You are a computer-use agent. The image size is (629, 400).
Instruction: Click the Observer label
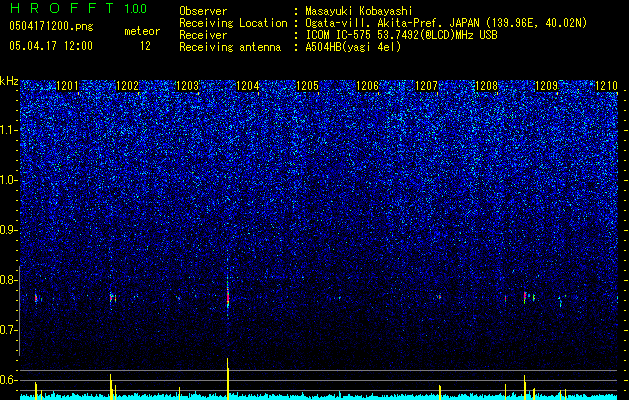[x=203, y=11]
